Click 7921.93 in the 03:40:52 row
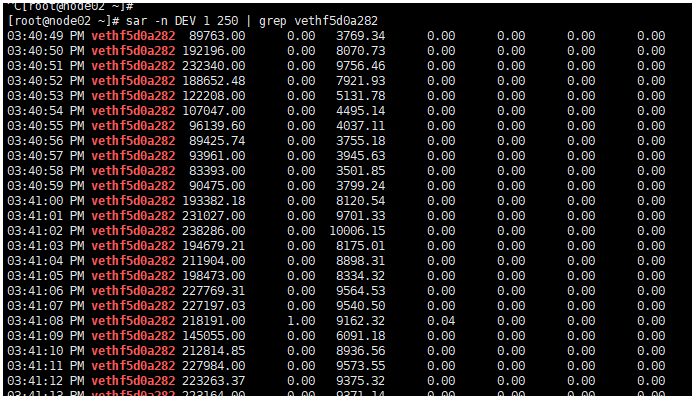 point(360,81)
